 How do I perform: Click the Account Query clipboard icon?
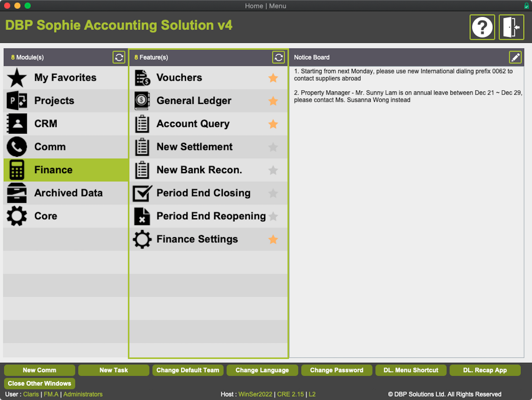tap(142, 124)
